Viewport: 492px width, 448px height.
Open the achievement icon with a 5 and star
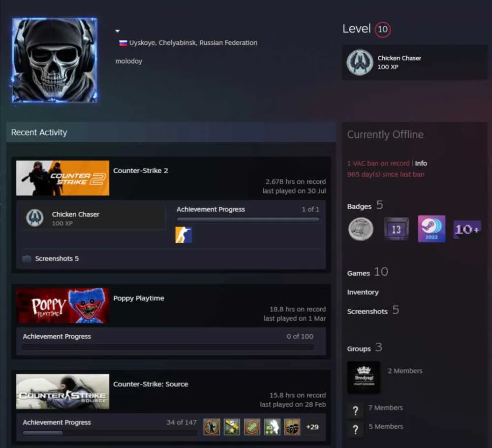pyautogui.click(x=232, y=427)
